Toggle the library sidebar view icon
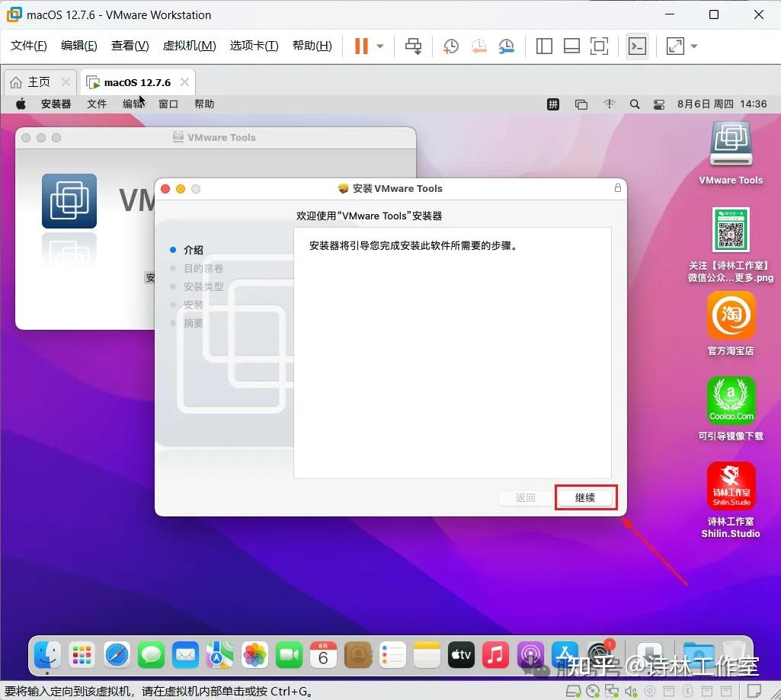This screenshot has height=700, width=781. tap(544, 46)
